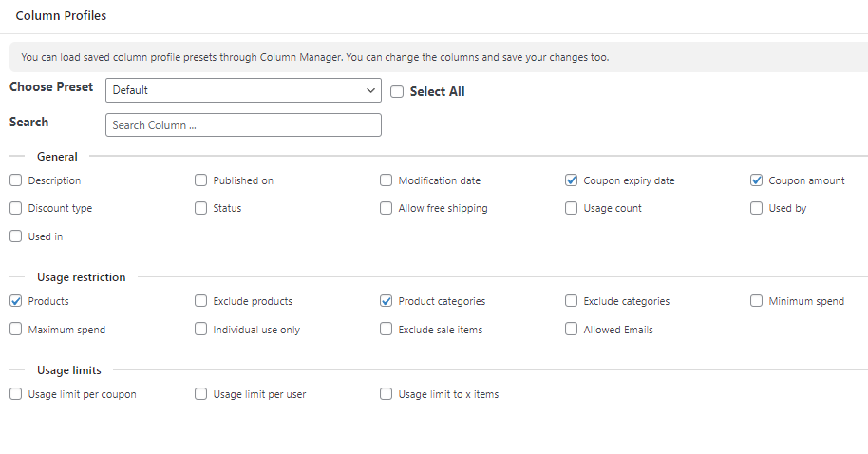The width and height of the screenshot is (868, 454).
Task: Check the Status checkbox
Action: [200, 208]
